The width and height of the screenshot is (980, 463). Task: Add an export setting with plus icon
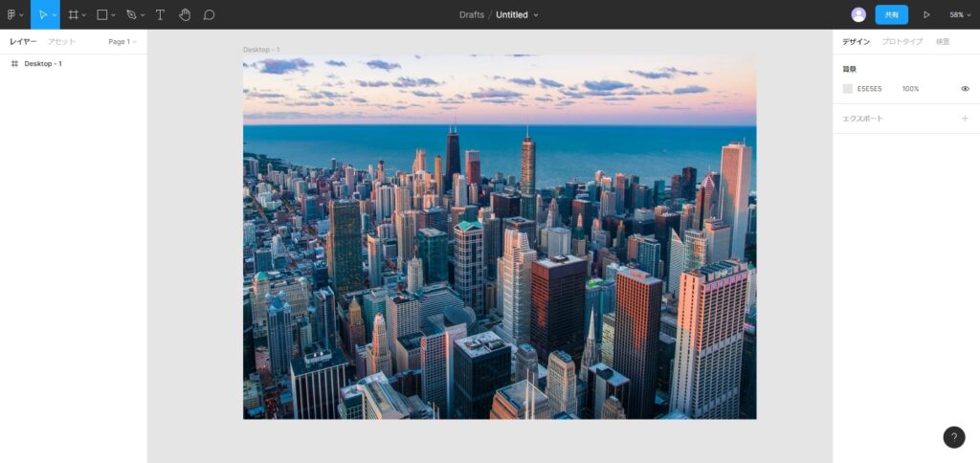click(965, 119)
